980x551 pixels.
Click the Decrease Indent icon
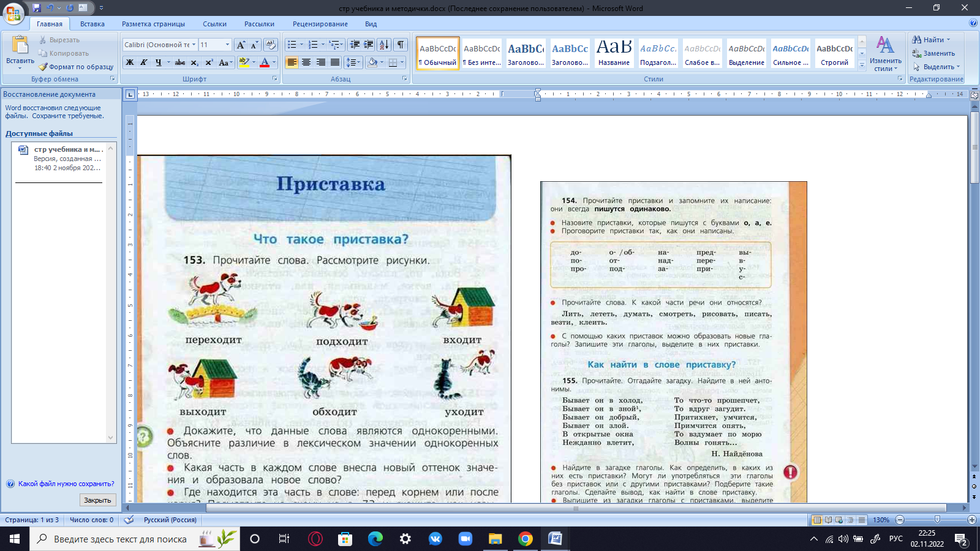[x=355, y=45]
